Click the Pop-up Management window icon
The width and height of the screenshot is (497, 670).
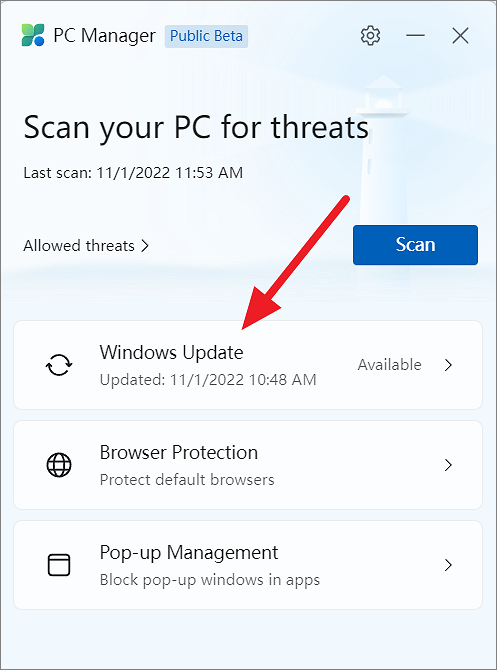coord(59,565)
